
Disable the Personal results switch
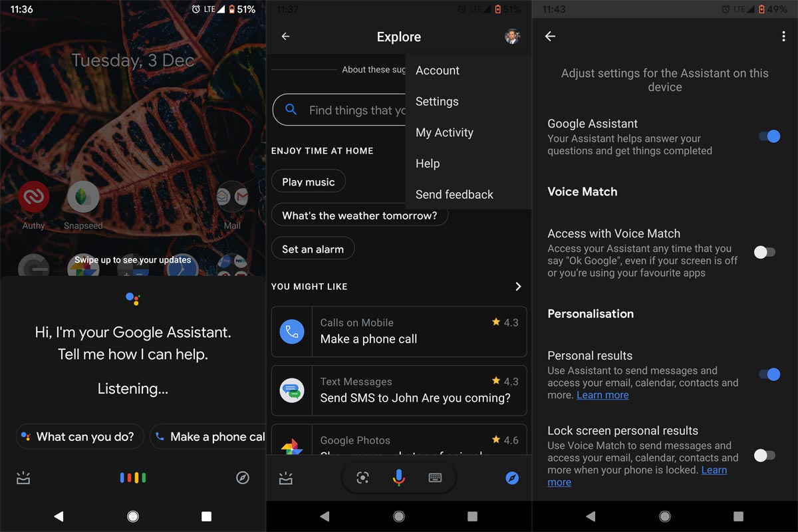coord(768,374)
